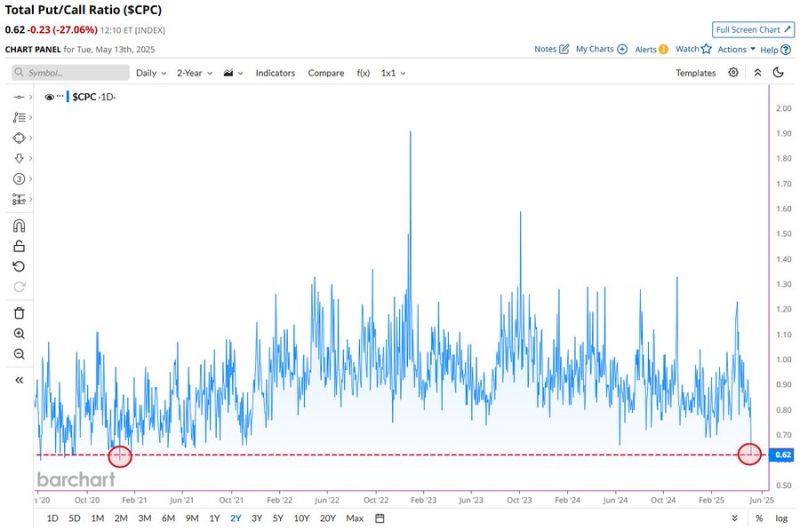Open the 2-Year period dropdown
Viewport: 800px width, 529px height.
(194, 73)
